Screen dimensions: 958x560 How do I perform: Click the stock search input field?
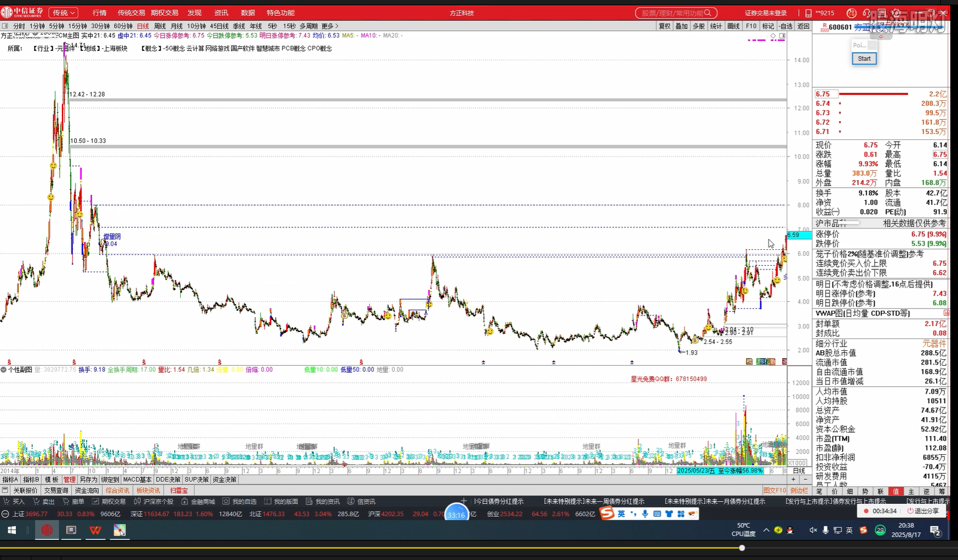pos(676,12)
